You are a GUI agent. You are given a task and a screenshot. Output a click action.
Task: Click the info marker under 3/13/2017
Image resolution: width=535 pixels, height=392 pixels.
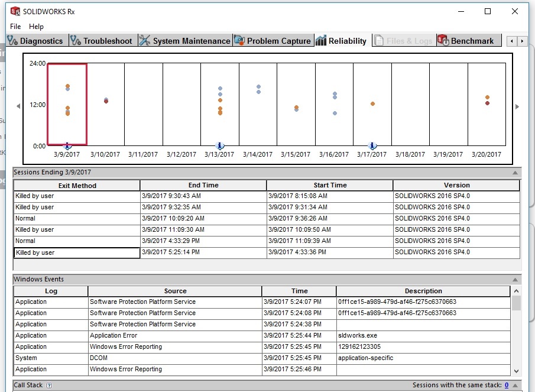pyautogui.click(x=220, y=146)
